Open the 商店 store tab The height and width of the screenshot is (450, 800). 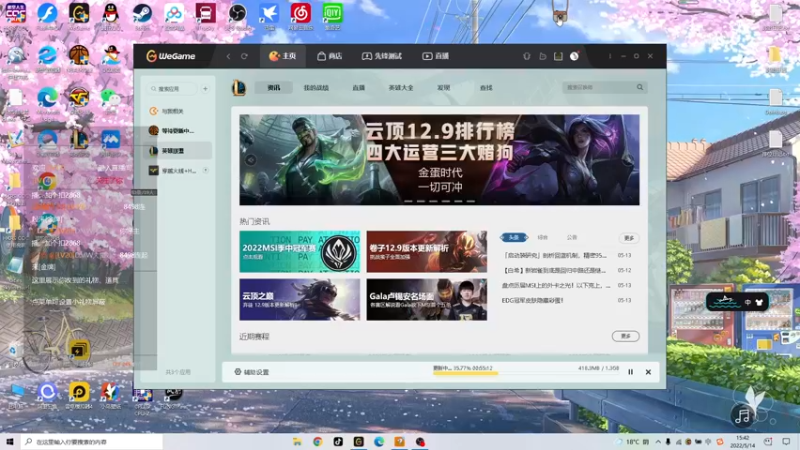pyautogui.click(x=330, y=56)
